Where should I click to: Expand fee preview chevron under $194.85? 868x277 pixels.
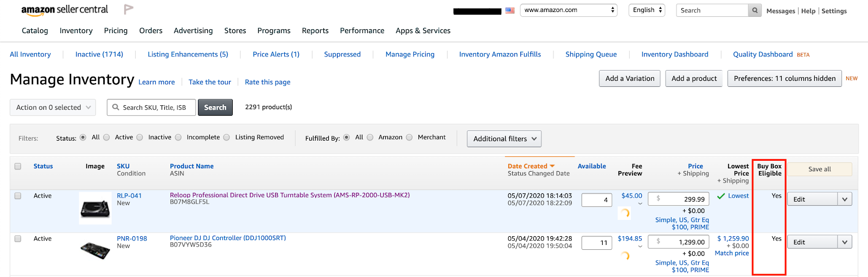click(640, 247)
